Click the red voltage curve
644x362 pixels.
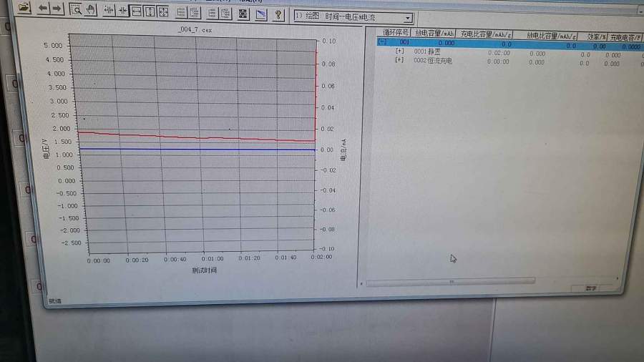[x=197, y=137]
